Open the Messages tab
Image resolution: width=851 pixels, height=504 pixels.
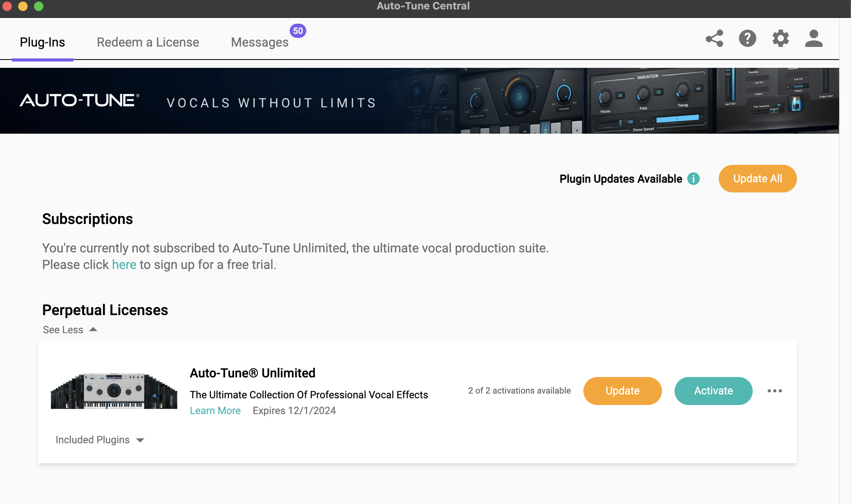(x=260, y=42)
